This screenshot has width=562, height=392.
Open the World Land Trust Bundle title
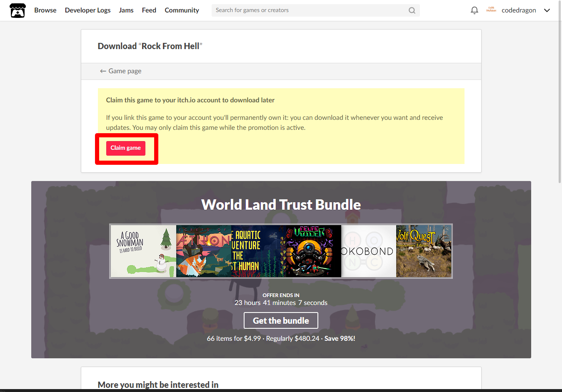click(x=281, y=205)
